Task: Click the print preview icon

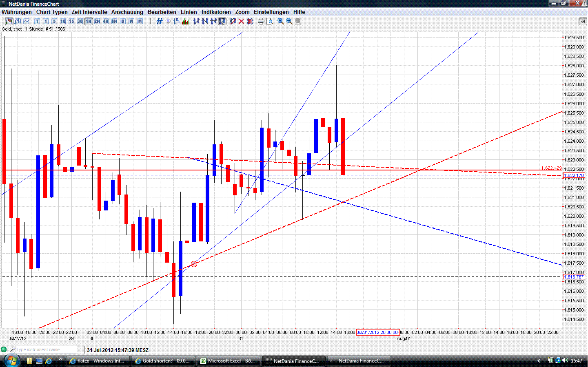Action: [270, 21]
